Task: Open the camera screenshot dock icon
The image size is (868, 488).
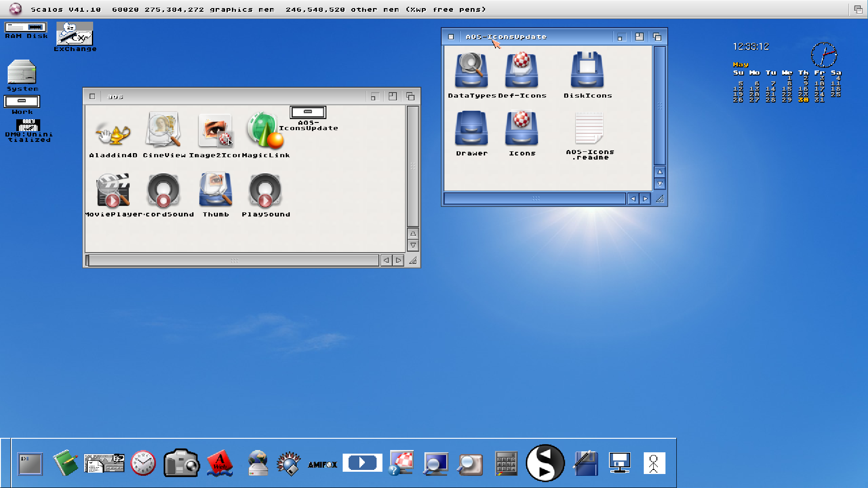Action: click(x=181, y=463)
